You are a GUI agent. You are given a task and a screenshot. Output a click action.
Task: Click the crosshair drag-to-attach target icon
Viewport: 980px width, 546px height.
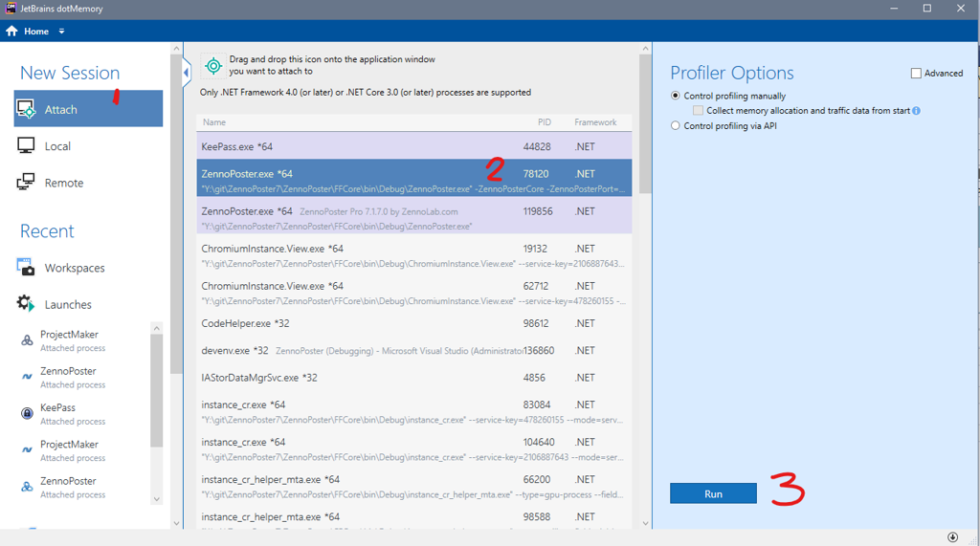pos(213,66)
